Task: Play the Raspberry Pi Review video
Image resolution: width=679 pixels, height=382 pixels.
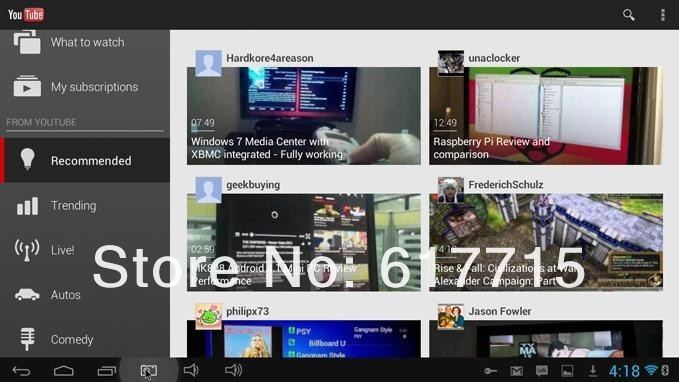Action: [x=546, y=116]
